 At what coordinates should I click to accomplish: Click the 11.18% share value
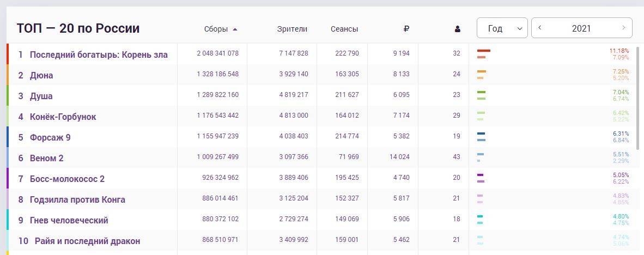[619, 51]
